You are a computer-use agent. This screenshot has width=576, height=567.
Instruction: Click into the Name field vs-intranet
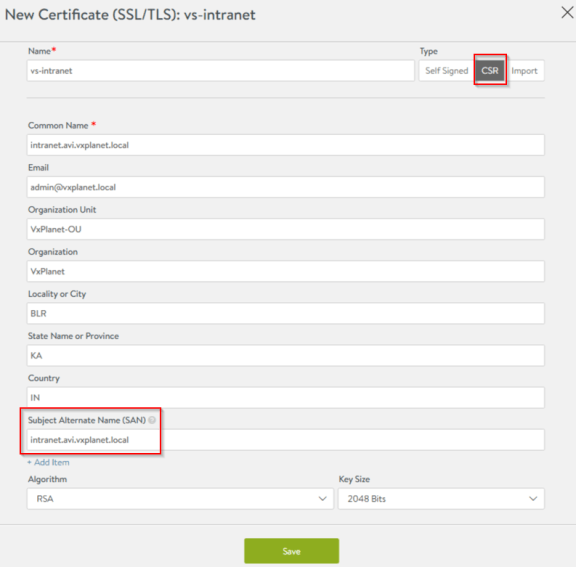(220, 71)
